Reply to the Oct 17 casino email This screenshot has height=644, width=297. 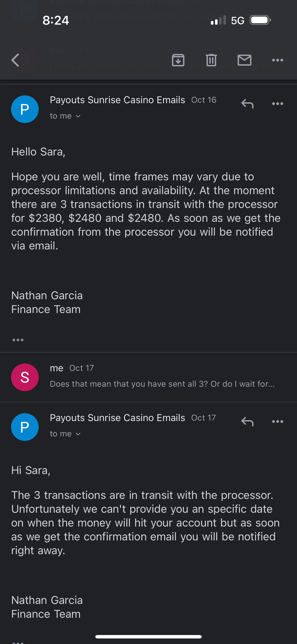point(247,422)
